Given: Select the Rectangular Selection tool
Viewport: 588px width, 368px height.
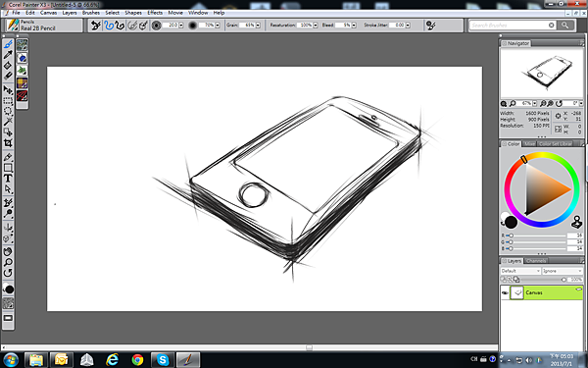Looking at the screenshot, I should click(8, 101).
